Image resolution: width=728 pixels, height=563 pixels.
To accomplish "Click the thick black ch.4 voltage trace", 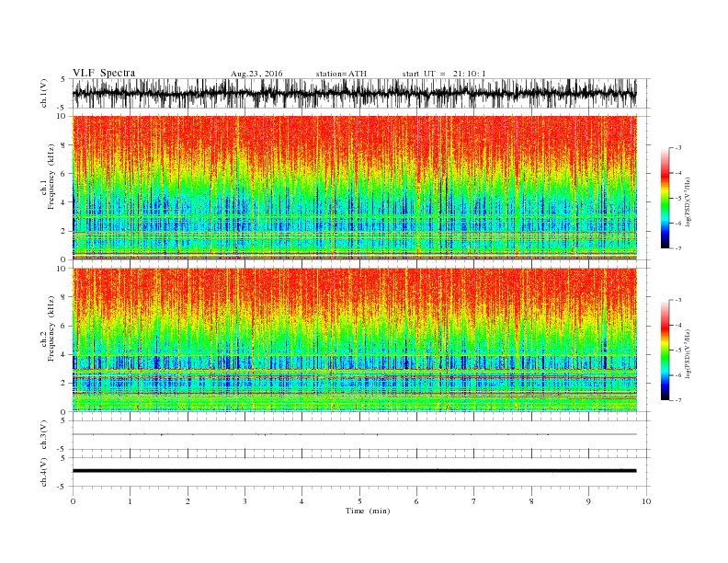I will pyautogui.click(x=354, y=471).
